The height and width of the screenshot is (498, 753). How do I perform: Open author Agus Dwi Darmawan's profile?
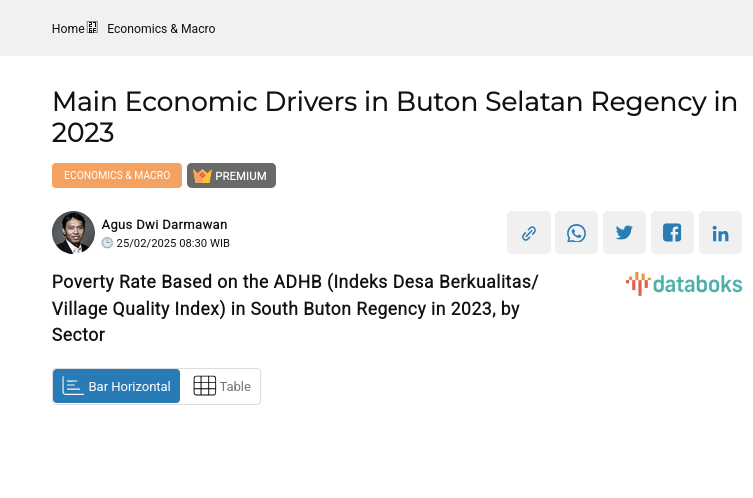tap(164, 224)
